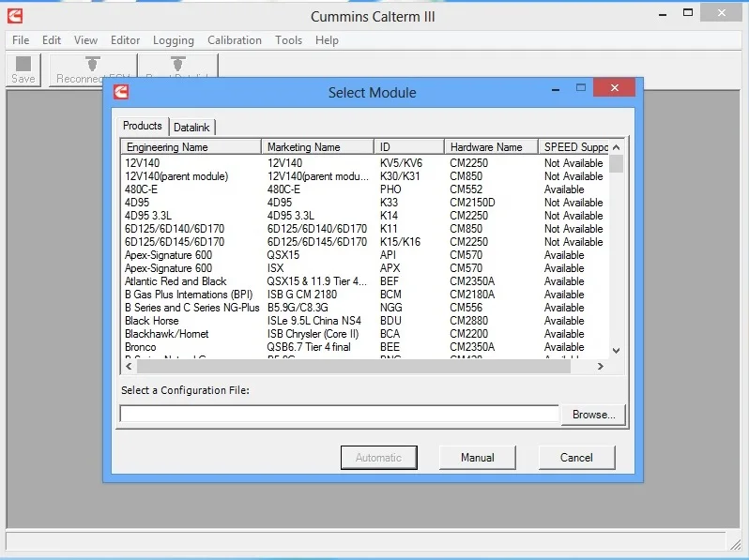Cancel the Select Module dialog
This screenshot has height=560, width=749.
point(576,458)
